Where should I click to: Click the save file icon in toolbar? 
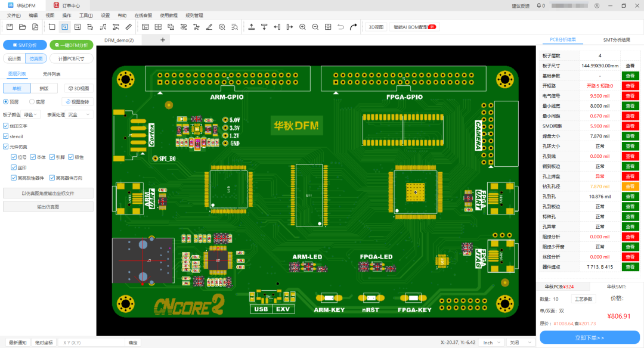10,27
